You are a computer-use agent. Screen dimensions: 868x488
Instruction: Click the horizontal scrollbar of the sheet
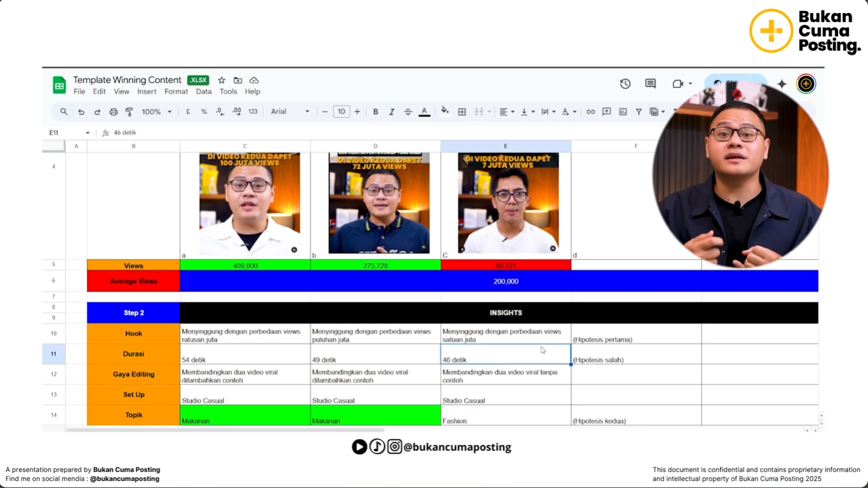225,430
